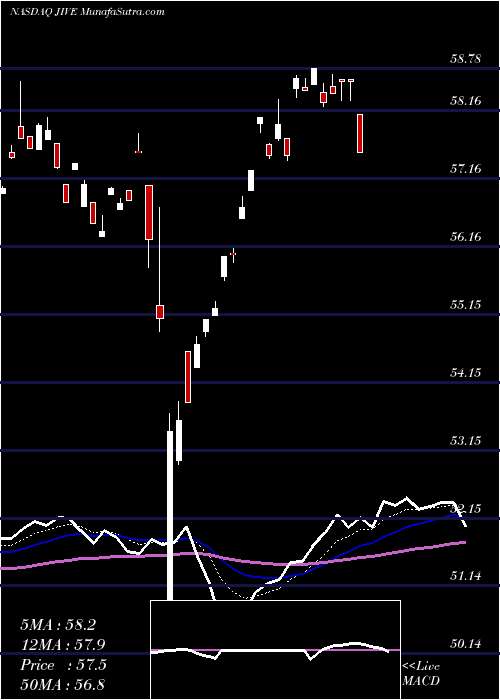Viewport: 500px width, 700px height.
Task: Click the 50MA : 56.8 readout
Action: point(63,685)
